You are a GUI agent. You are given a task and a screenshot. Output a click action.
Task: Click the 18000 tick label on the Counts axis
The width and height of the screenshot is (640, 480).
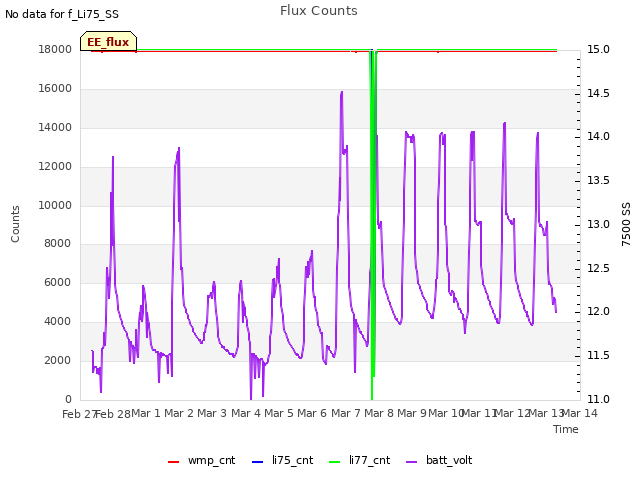pos(55,49)
